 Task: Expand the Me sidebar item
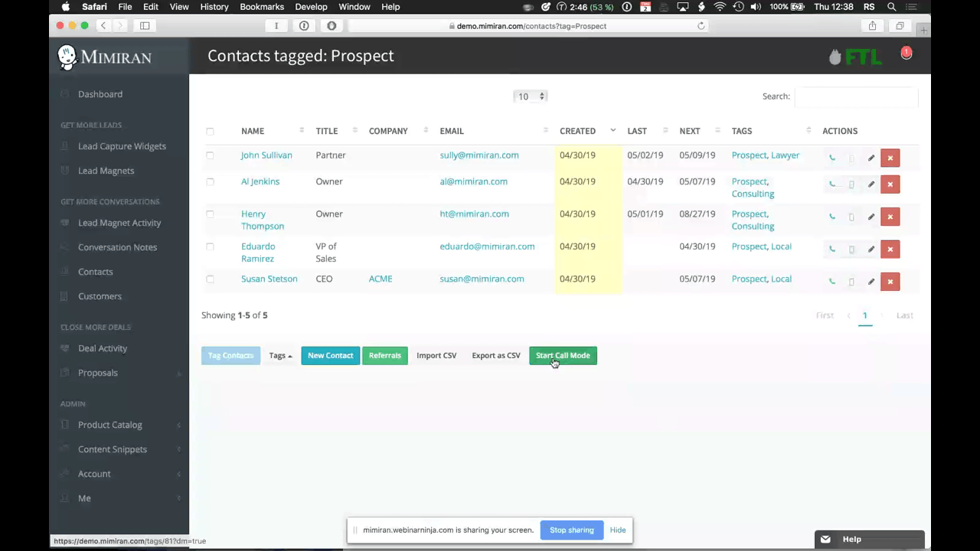coord(84,498)
